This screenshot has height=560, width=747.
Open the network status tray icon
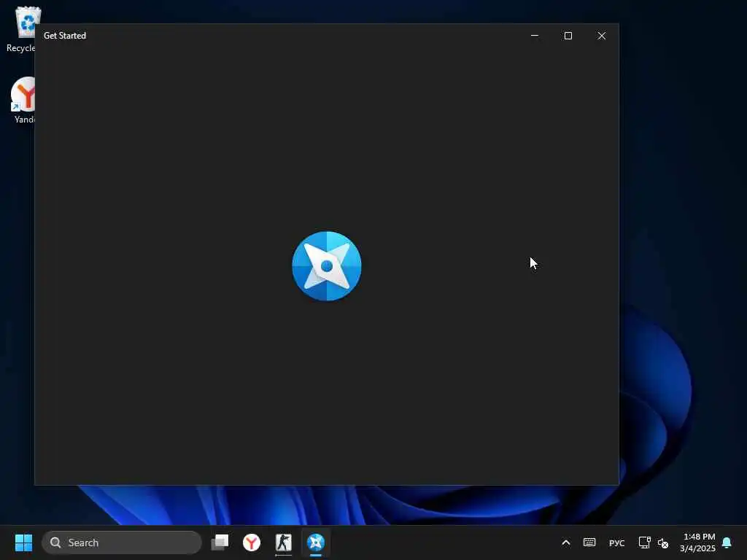(645, 542)
